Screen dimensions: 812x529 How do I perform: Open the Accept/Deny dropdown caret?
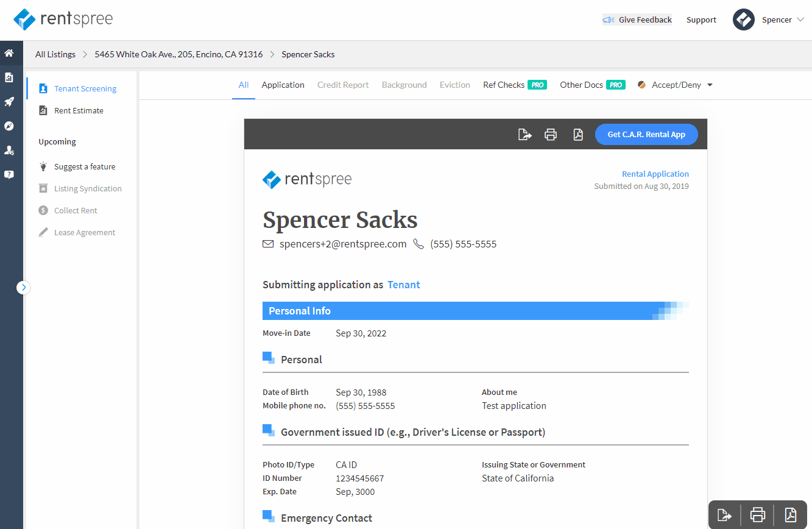[710, 85]
